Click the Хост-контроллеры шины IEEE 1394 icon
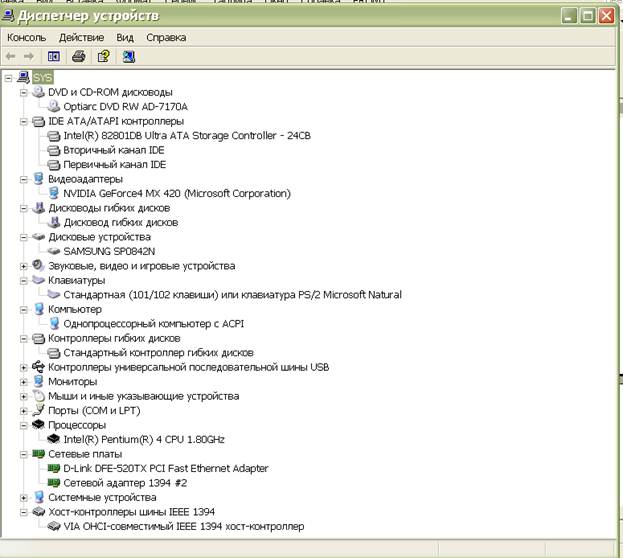623x558 pixels. pyautogui.click(x=39, y=512)
